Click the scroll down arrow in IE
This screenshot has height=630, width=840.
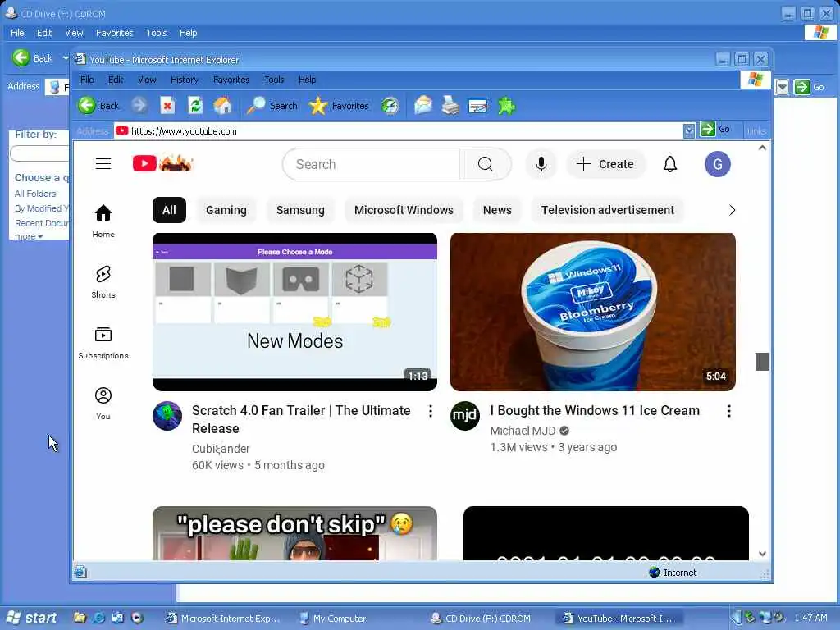[762, 554]
